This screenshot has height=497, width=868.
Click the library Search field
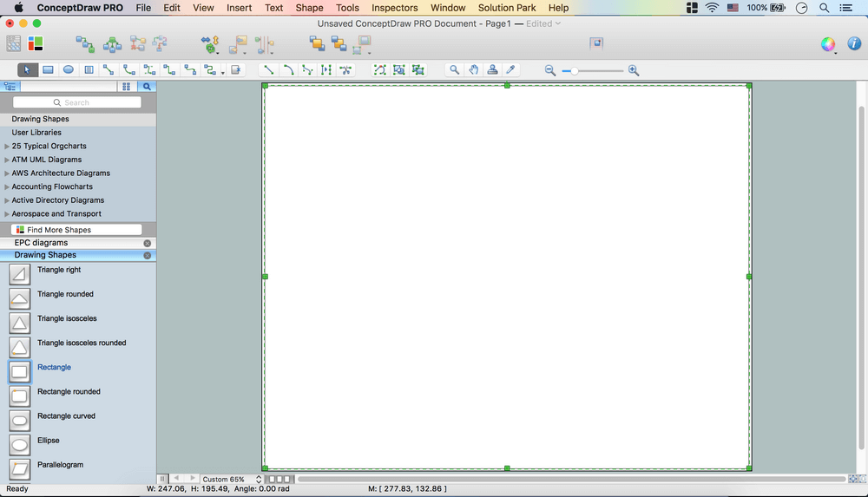77,102
